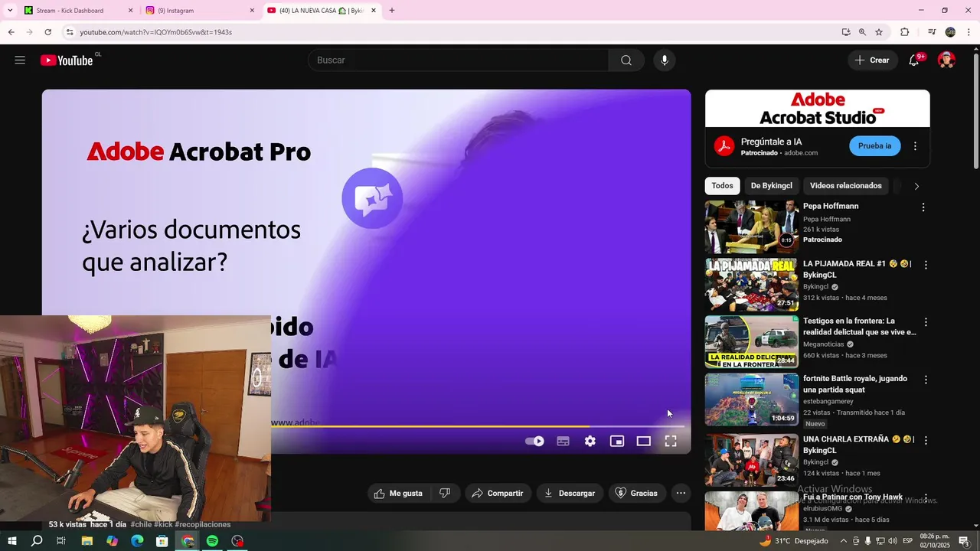
Task: Open options for UNA CHARLA EXTRAÑA video
Action: pyautogui.click(x=926, y=441)
